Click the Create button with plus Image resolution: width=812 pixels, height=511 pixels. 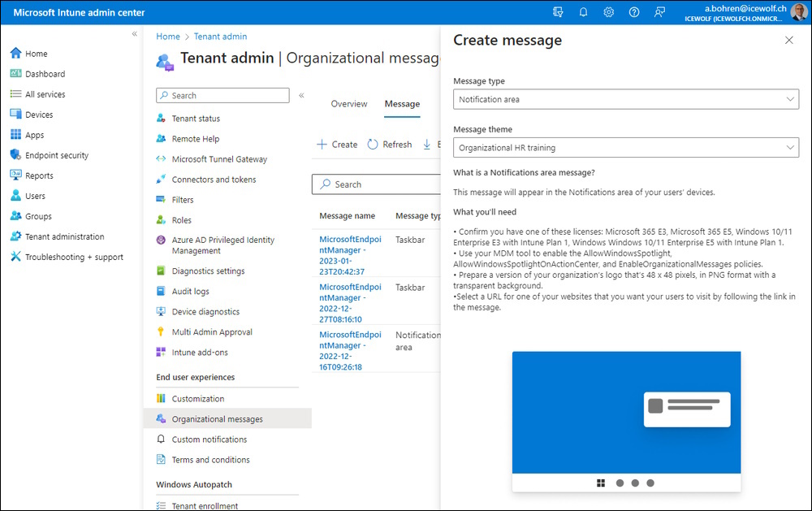[x=337, y=144]
